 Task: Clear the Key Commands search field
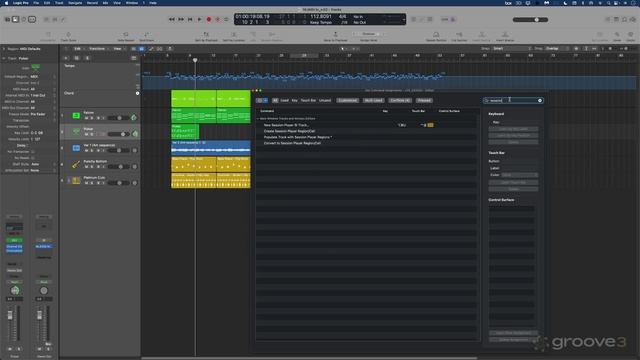pyautogui.click(x=540, y=100)
